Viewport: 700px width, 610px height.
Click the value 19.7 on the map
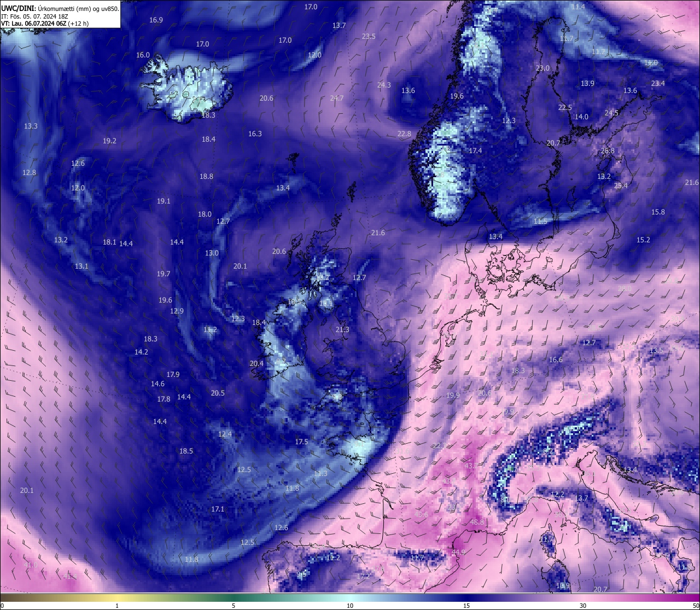tap(164, 274)
